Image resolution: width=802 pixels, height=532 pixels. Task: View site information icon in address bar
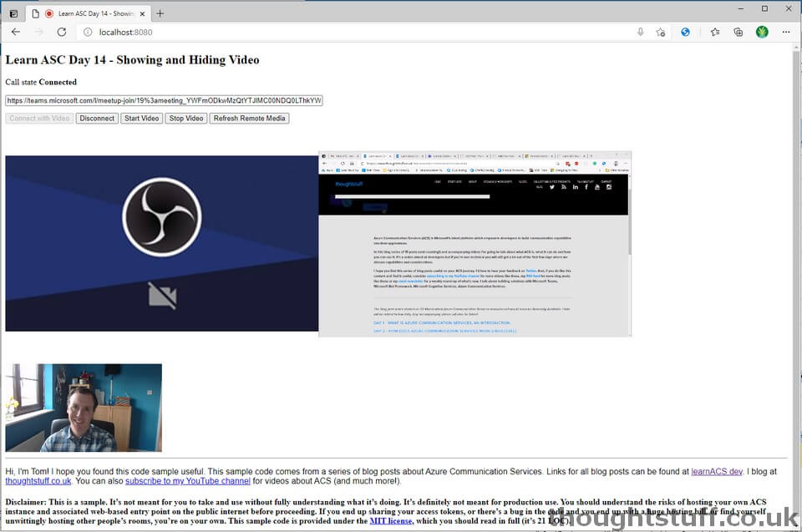[88, 32]
